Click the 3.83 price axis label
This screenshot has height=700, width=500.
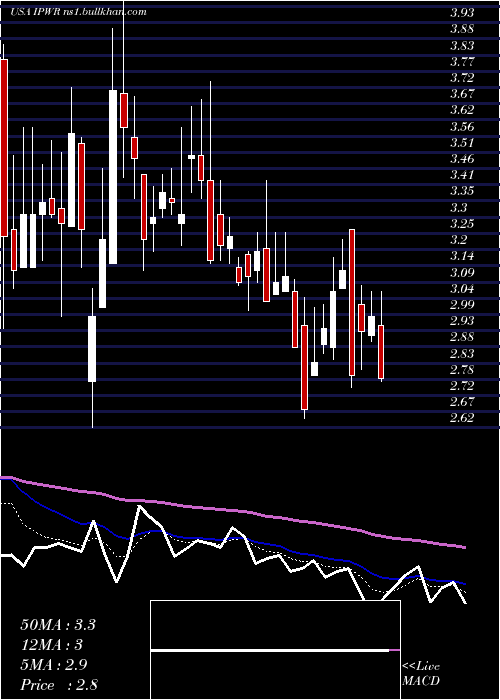(x=462, y=46)
